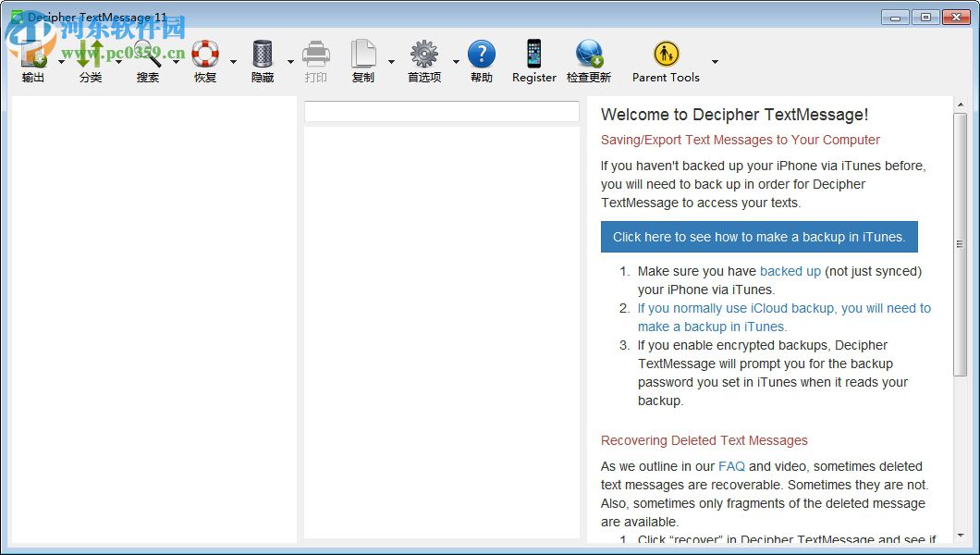980x555 pixels.
Task: Click the Register iPhone icon
Action: point(534,55)
